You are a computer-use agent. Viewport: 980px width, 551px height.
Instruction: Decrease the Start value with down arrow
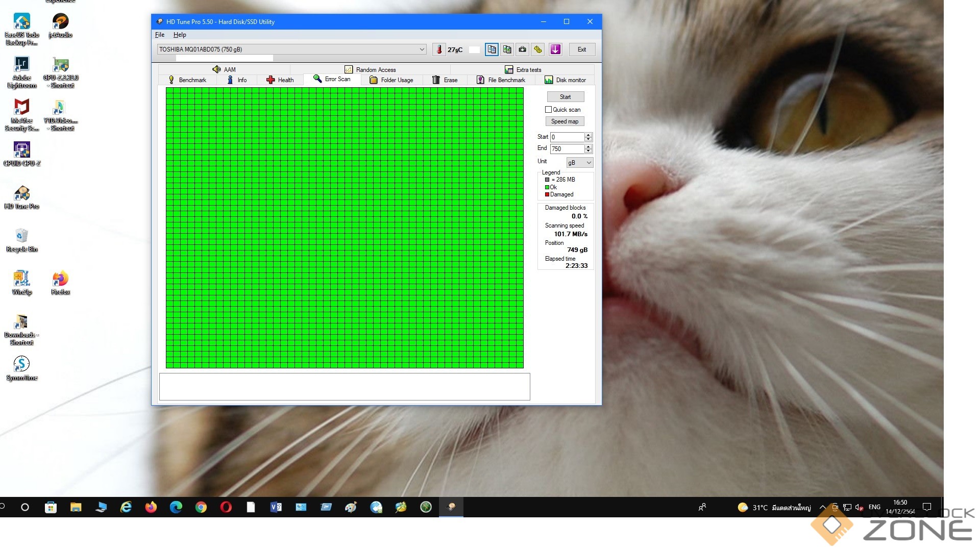point(589,140)
